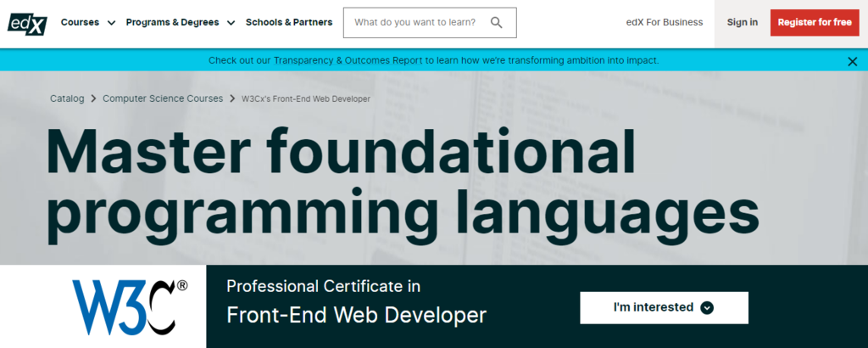Open edX For Business link
868x348 pixels.
(665, 23)
